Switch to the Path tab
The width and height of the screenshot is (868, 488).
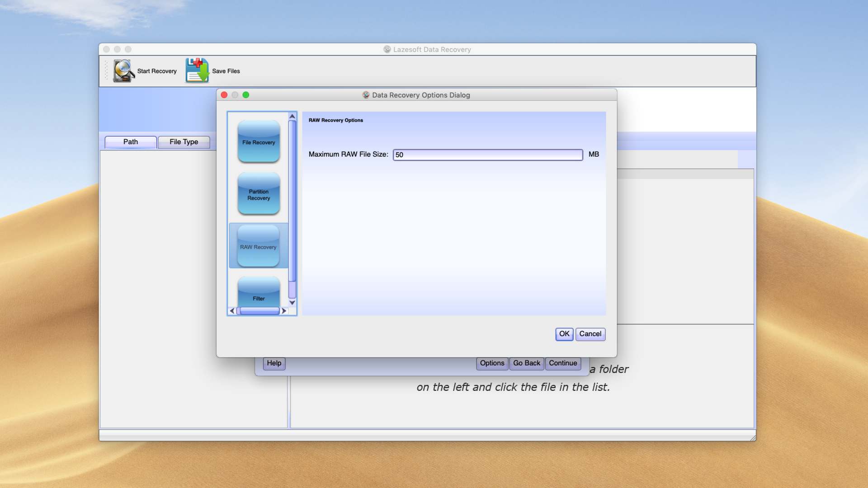[x=131, y=142]
